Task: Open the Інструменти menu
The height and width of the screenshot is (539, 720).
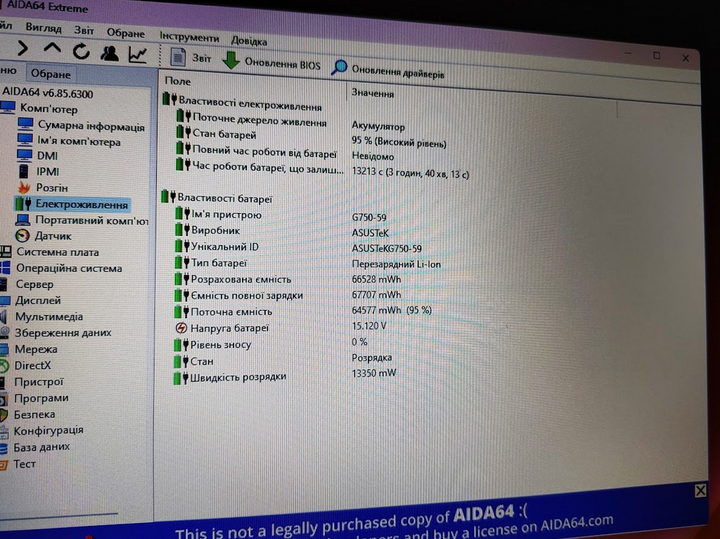Action: pos(189,37)
